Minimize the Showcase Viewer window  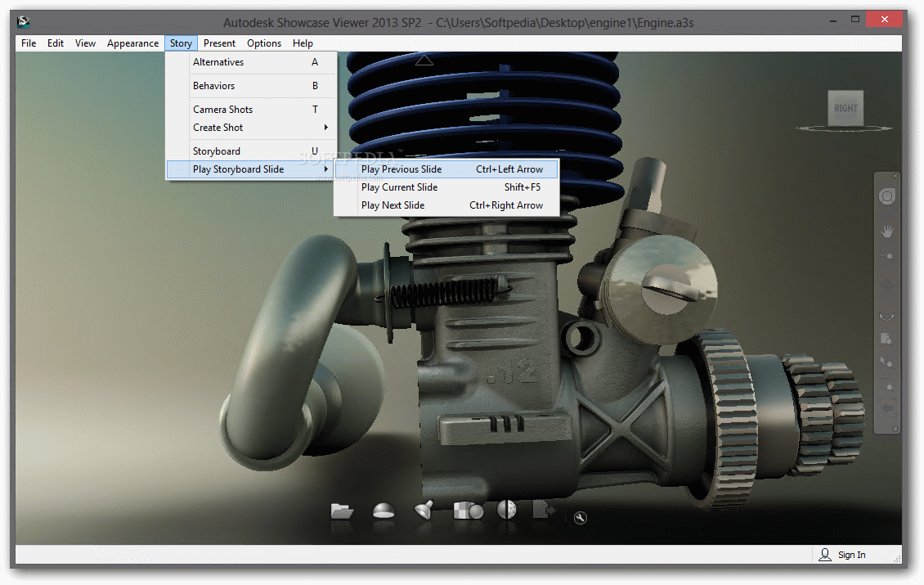click(x=833, y=20)
